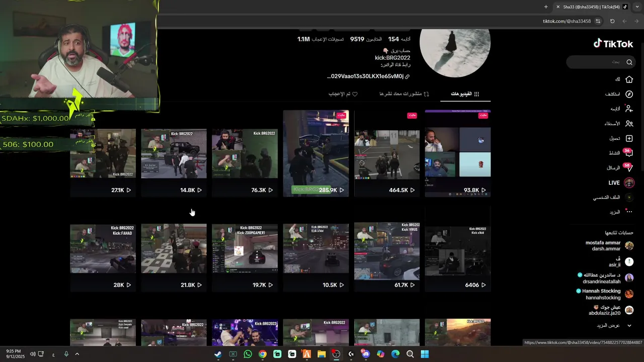Open the pinned video with 285.9K views
This screenshot has width=644, height=362.
316,153
